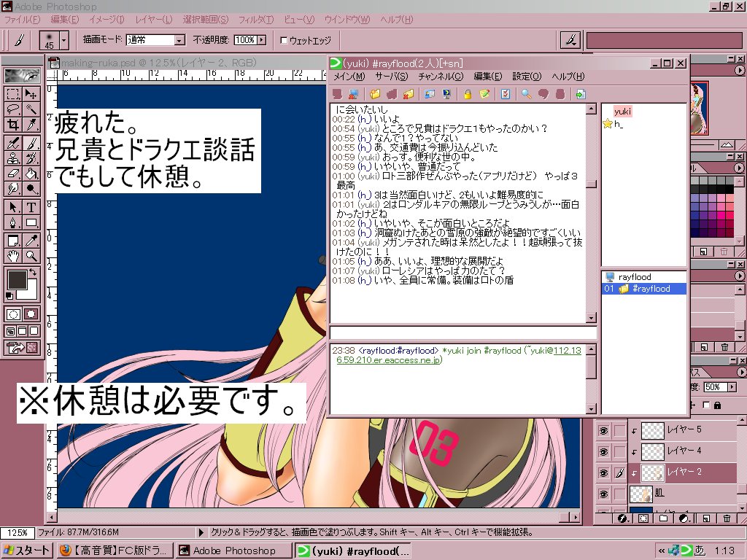
Task: Create a new layer set folder
Action: click(x=664, y=518)
